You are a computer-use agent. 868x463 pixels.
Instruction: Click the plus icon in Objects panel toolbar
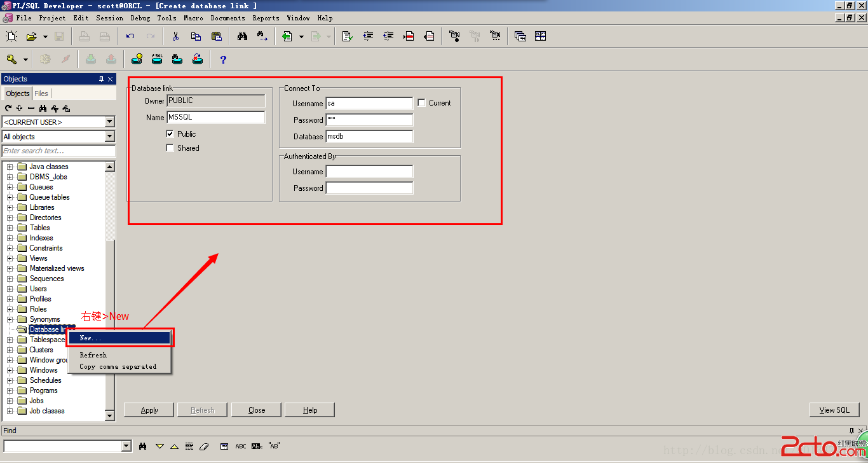20,108
